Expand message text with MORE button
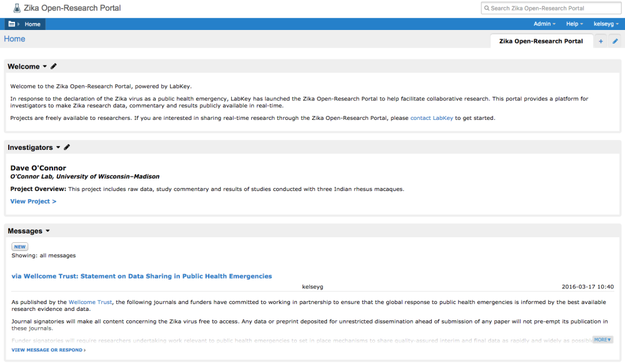This screenshot has width=625, height=364. 602,340
